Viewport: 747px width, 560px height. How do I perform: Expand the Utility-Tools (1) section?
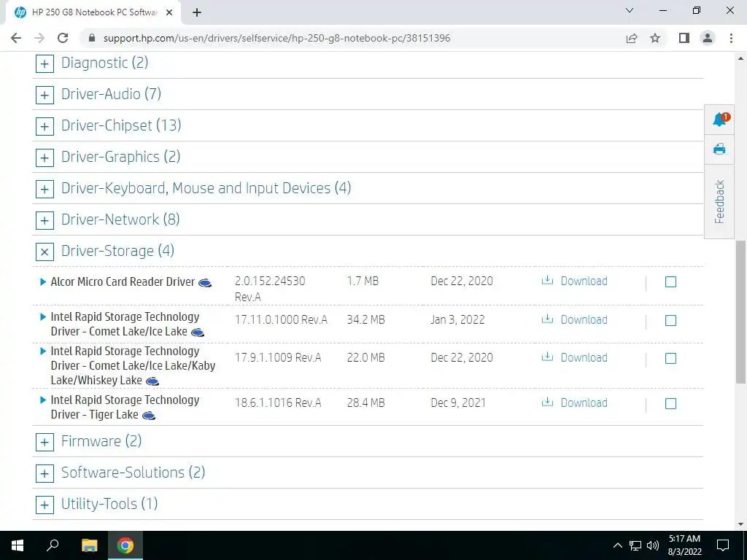[44, 505]
